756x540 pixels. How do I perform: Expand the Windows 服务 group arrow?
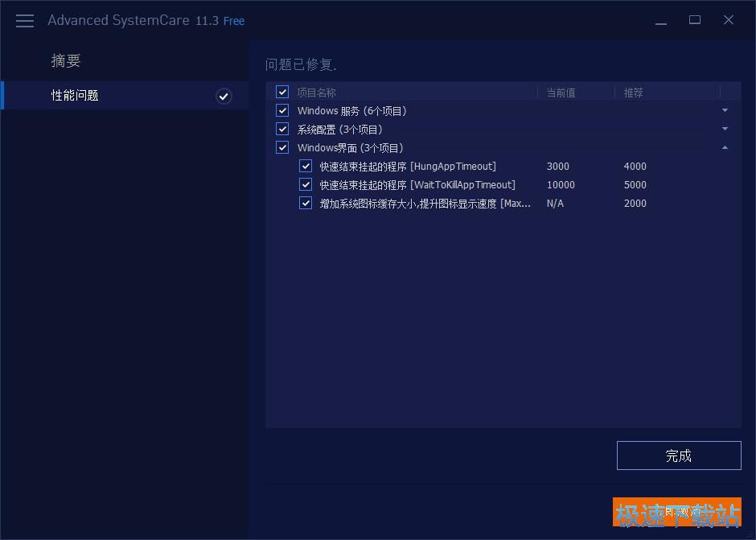725,110
